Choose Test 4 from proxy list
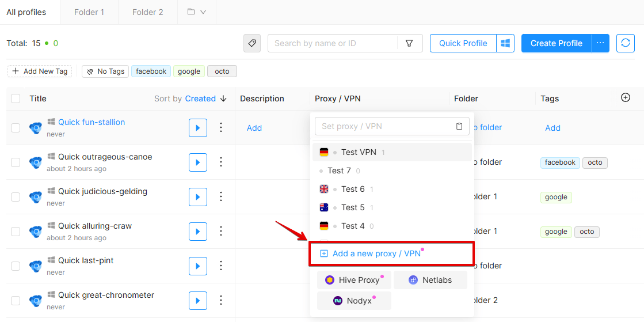 click(x=392, y=226)
